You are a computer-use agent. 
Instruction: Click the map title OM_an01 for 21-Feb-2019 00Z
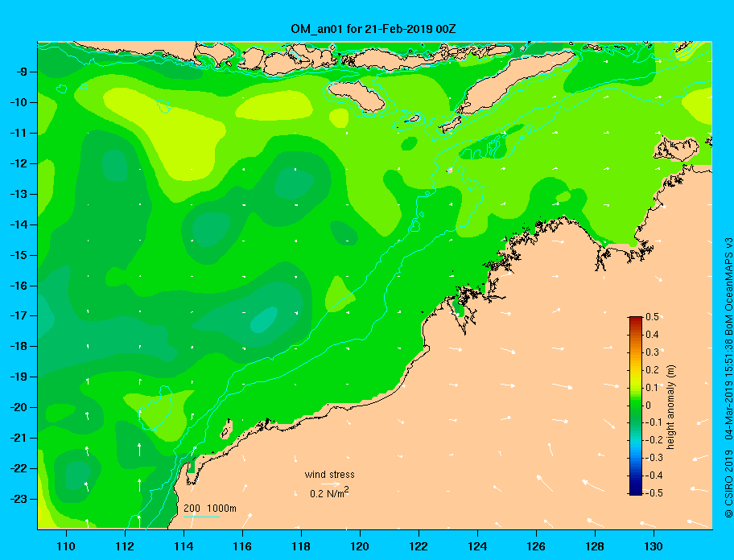click(x=373, y=29)
